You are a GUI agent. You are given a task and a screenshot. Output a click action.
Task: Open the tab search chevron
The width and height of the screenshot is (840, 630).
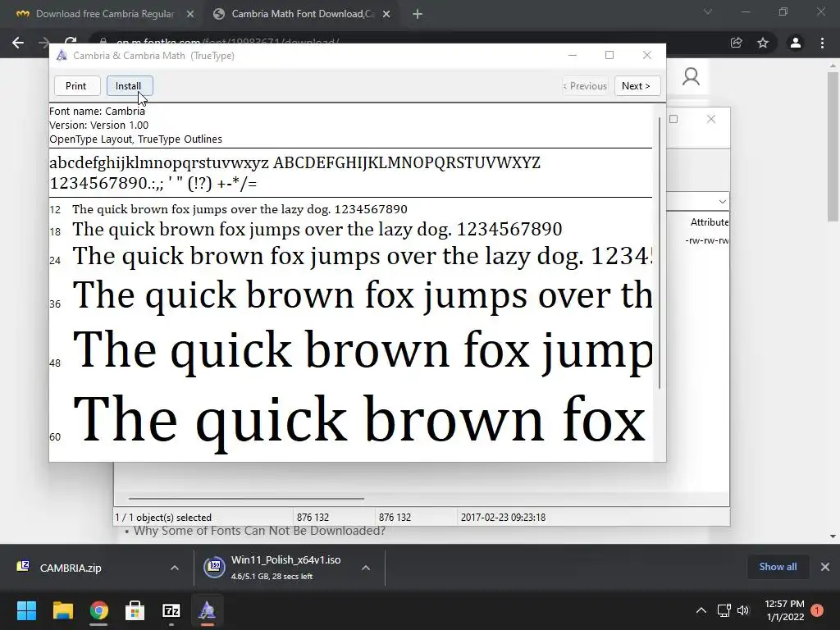tap(708, 11)
